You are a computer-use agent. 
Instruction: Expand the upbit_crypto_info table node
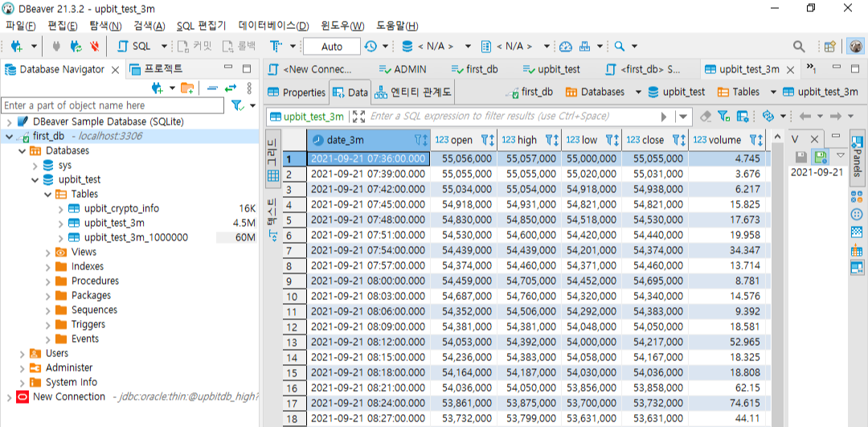tap(61, 209)
